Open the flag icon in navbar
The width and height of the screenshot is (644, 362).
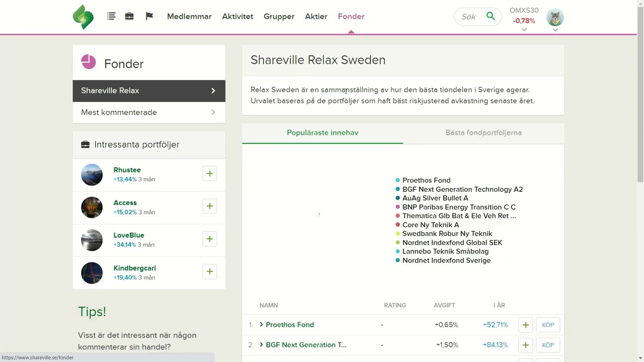pyautogui.click(x=149, y=16)
